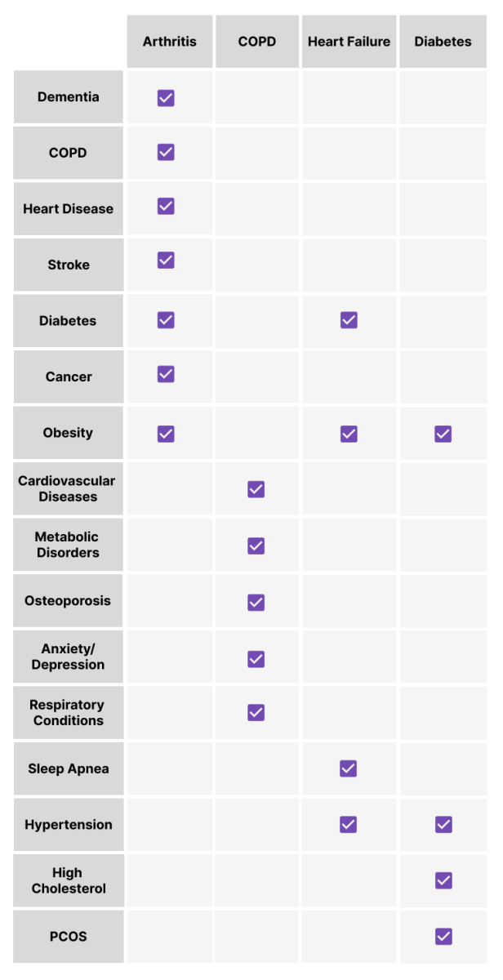Toggle Cardiovascular Diseases checkbox under COPD

pyautogui.click(x=256, y=489)
